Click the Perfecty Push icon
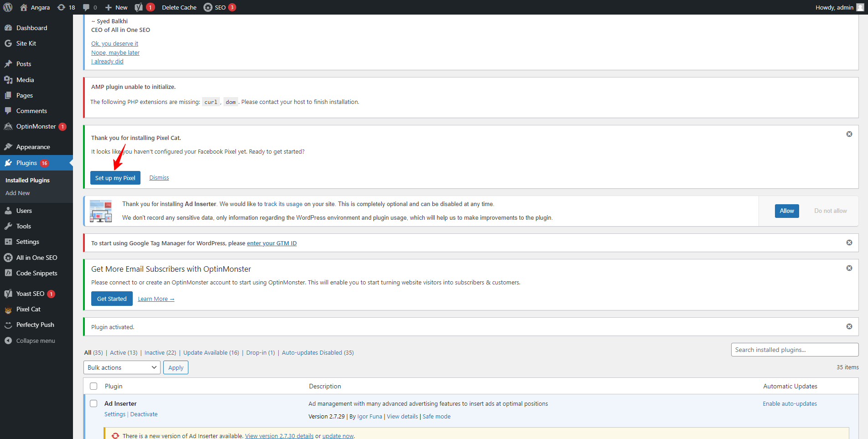This screenshot has height=439, width=868. pos(8,325)
